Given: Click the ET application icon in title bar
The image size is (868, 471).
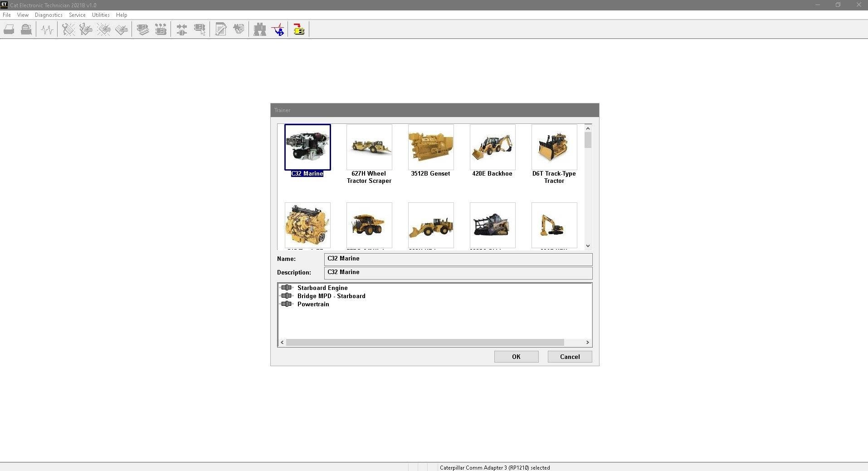Looking at the screenshot, I should [x=4, y=5].
